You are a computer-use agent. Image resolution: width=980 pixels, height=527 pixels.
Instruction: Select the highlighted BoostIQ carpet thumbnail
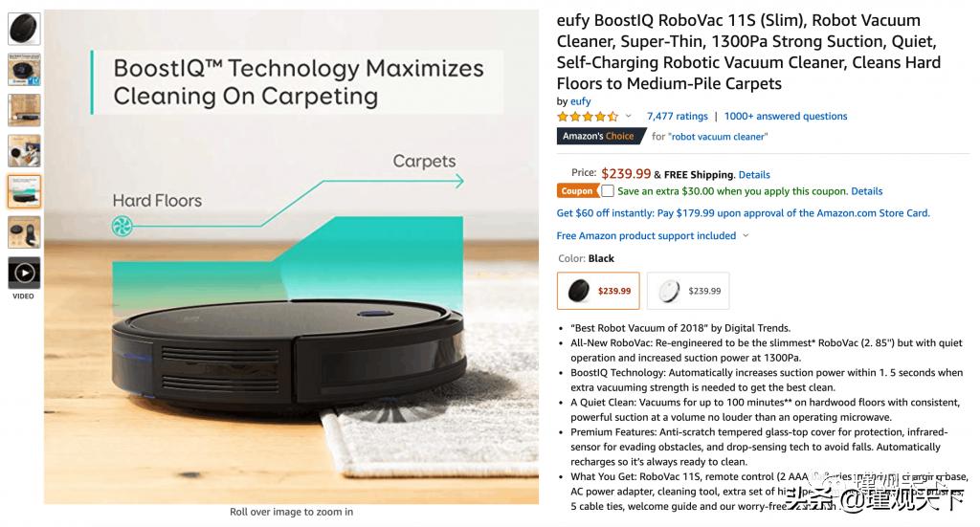24,191
